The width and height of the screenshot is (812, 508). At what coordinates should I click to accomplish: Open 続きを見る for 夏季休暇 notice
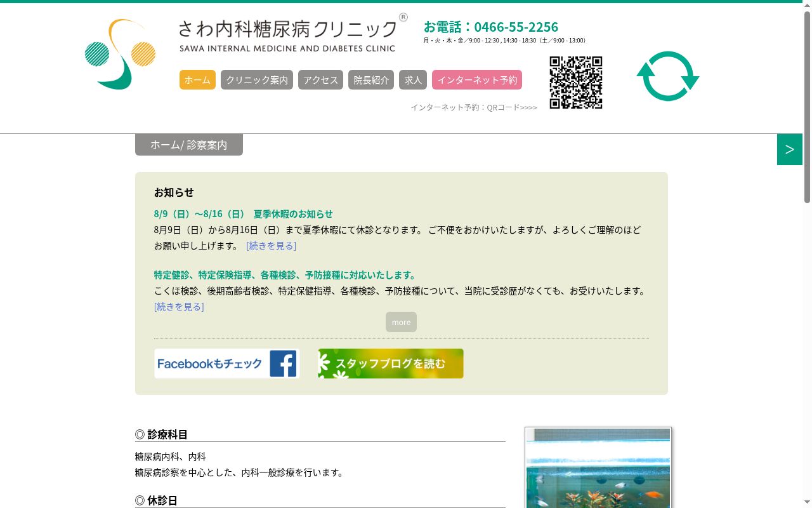pos(271,245)
